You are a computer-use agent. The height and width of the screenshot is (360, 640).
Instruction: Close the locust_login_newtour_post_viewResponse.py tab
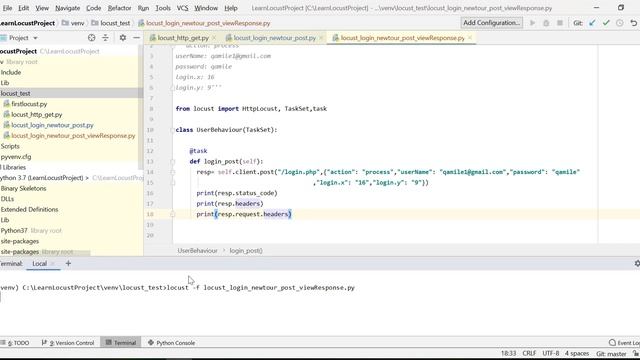tap(470, 38)
